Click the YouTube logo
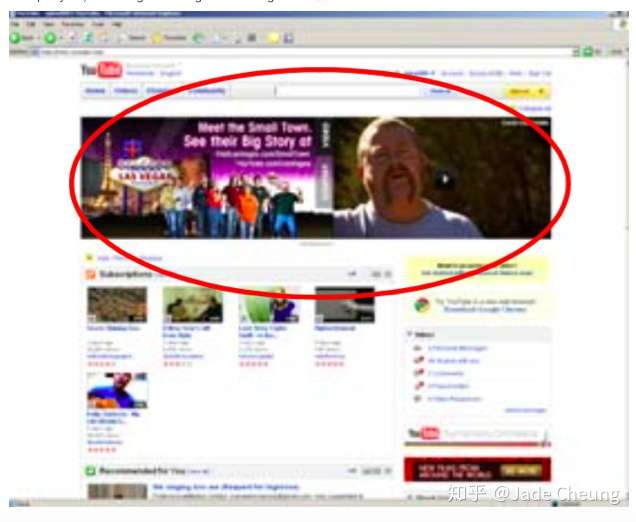 click(101, 70)
